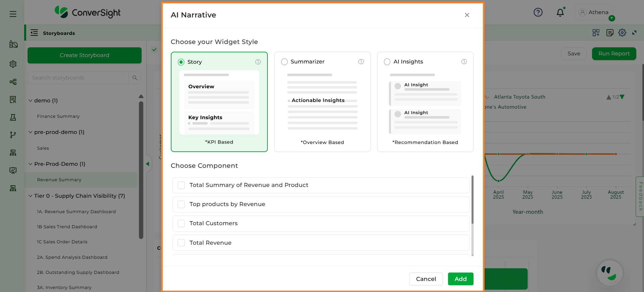Click the Add button
644x292 pixels.
[x=460, y=279]
